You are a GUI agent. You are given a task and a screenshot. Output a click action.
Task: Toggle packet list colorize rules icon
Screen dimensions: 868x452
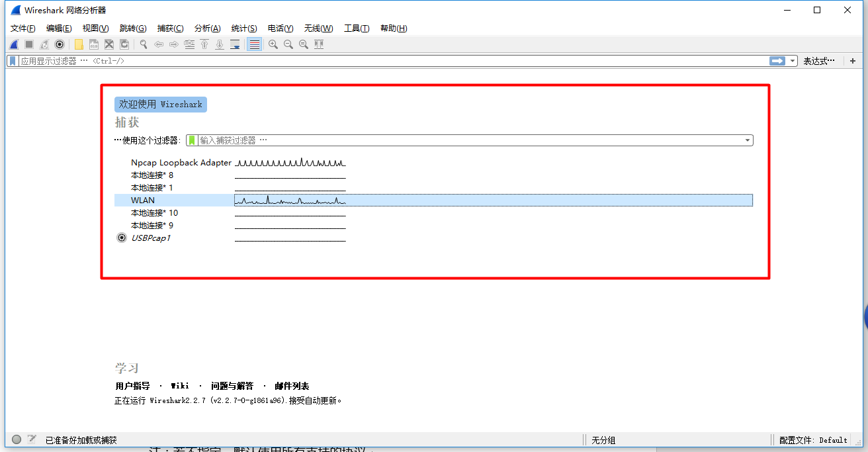[254, 44]
